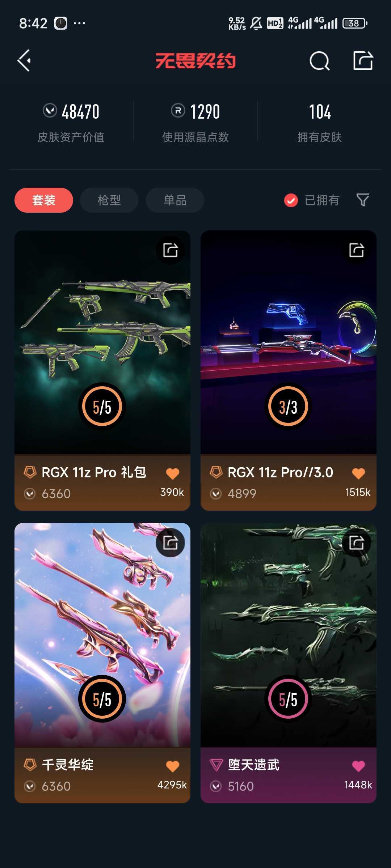Tap the 5/5 progress ring on 千灵华绽
Viewport: 391px width, 868px height.
tap(102, 699)
